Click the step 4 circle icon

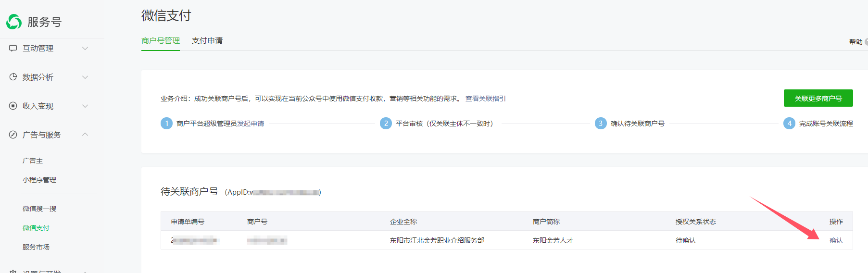click(x=789, y=124)
